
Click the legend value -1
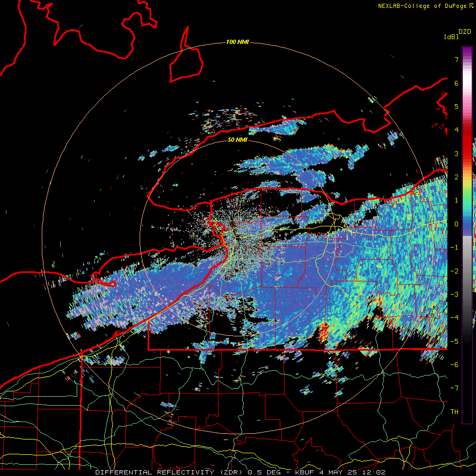[x=454, y=248]
